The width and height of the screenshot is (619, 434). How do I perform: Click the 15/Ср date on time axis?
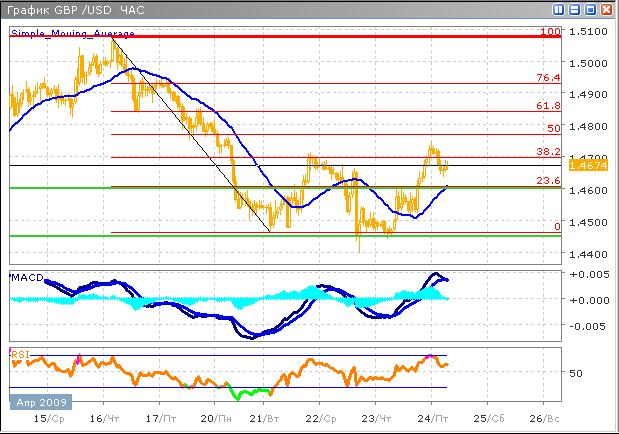coord(49,419)
